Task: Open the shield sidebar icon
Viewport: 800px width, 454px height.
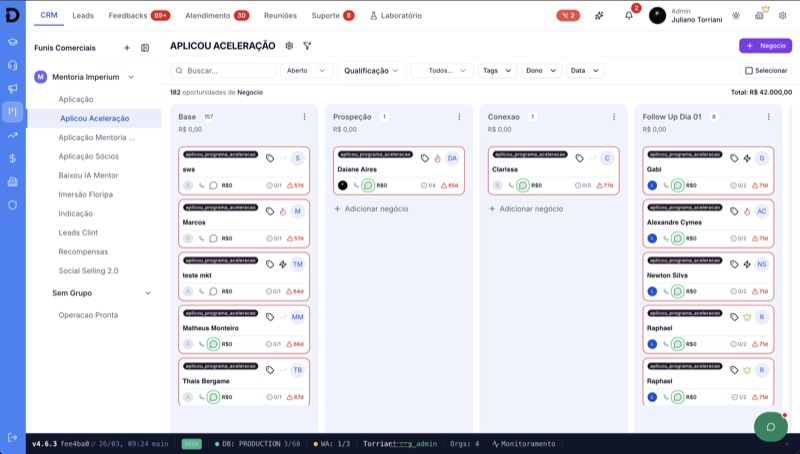Action: pyautogui.click(x=12, y=205)
